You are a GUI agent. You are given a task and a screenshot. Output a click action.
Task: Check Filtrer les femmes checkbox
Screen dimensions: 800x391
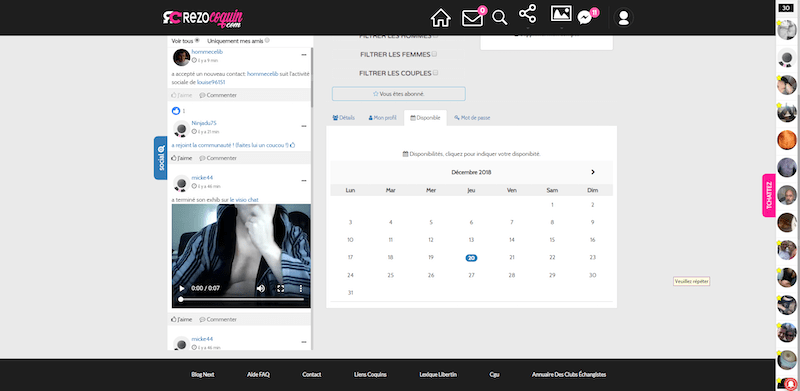[434, 54]
